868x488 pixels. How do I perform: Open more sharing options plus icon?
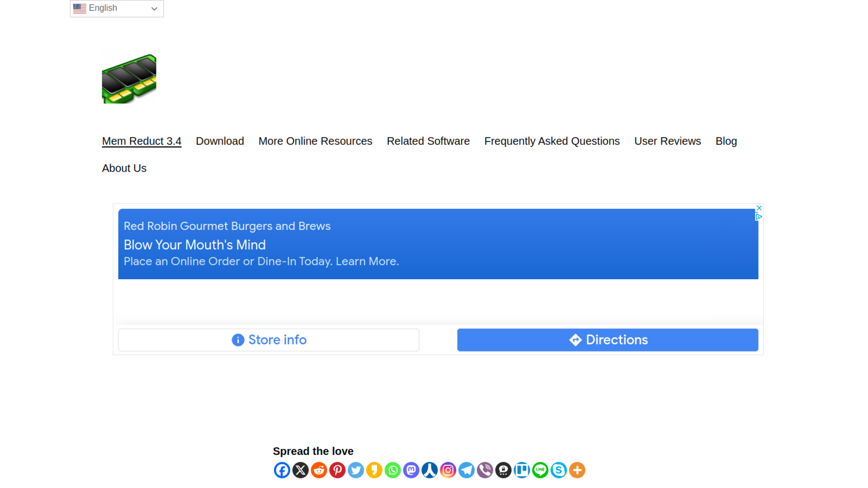pyautogui.click(x=577, y=470)
